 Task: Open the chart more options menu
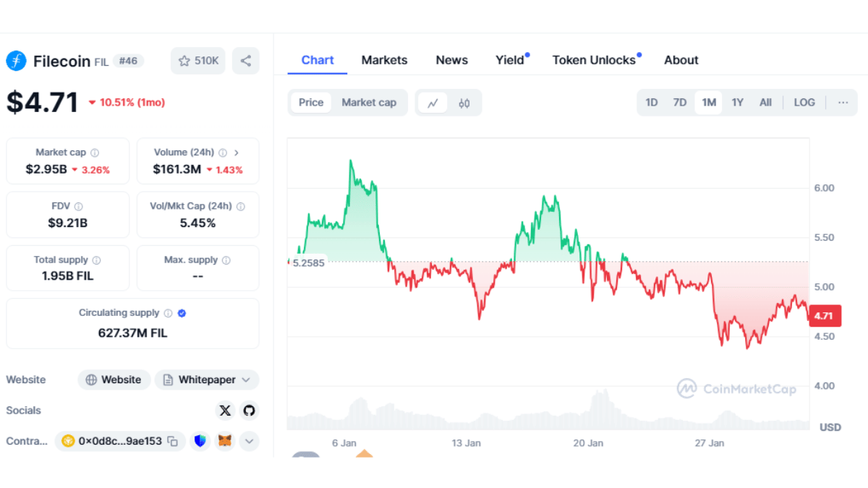tap(843, 103)
